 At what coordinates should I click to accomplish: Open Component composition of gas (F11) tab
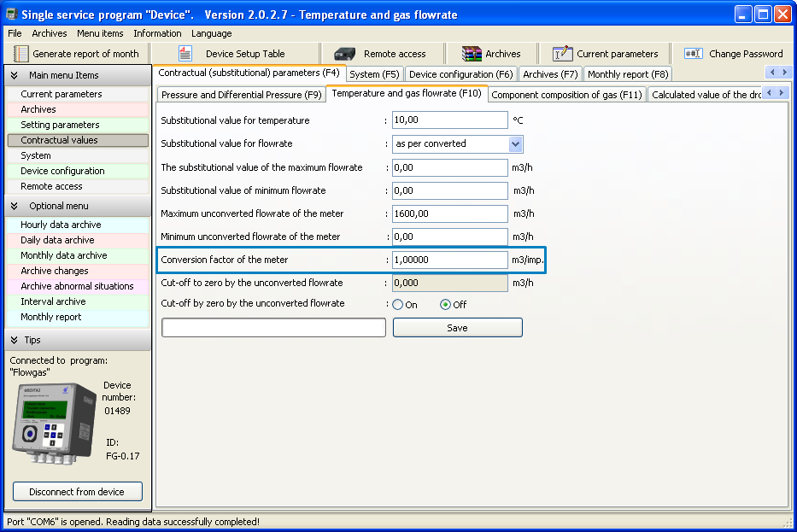click(566, 95)
